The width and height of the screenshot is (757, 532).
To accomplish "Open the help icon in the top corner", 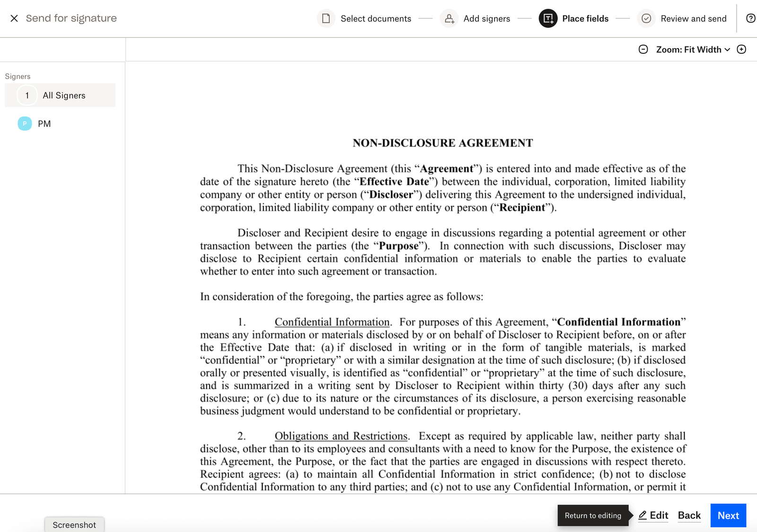I will [750, 18].
